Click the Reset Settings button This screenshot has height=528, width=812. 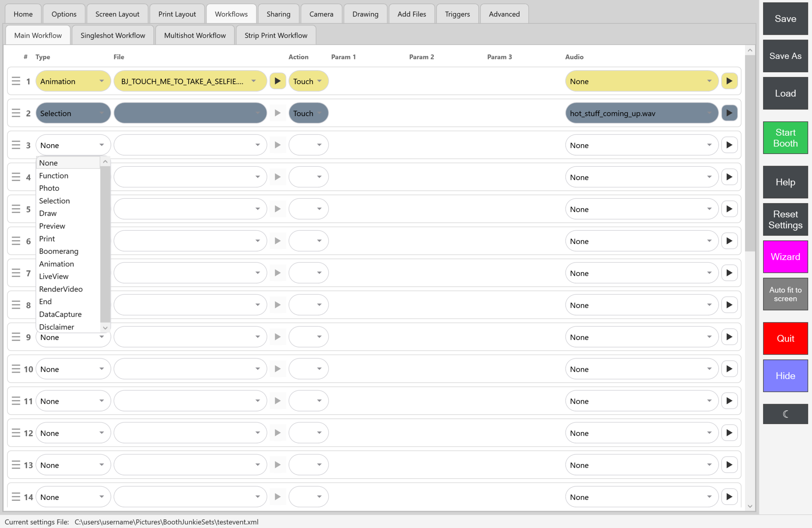(785, 220)
